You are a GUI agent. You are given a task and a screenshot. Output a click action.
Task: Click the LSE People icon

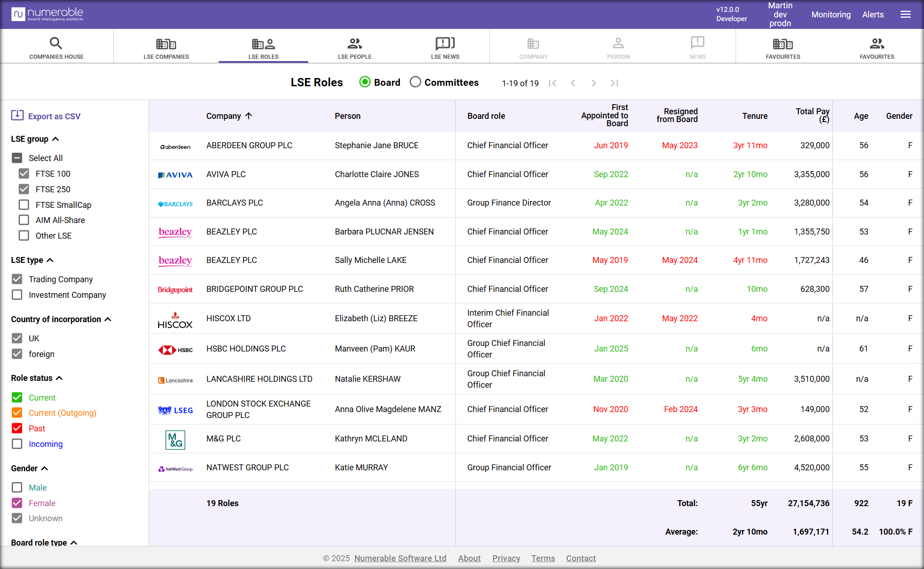354,44
